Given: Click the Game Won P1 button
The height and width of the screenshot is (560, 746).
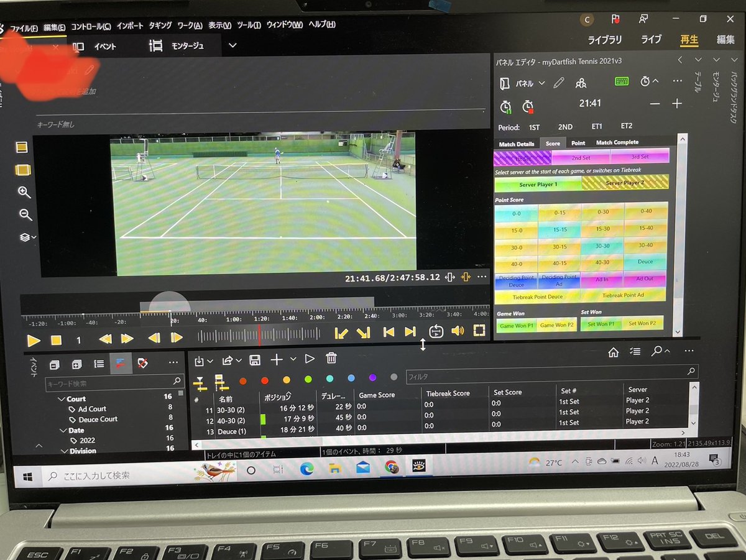Looking at the screenshot, I should [517, 325].
